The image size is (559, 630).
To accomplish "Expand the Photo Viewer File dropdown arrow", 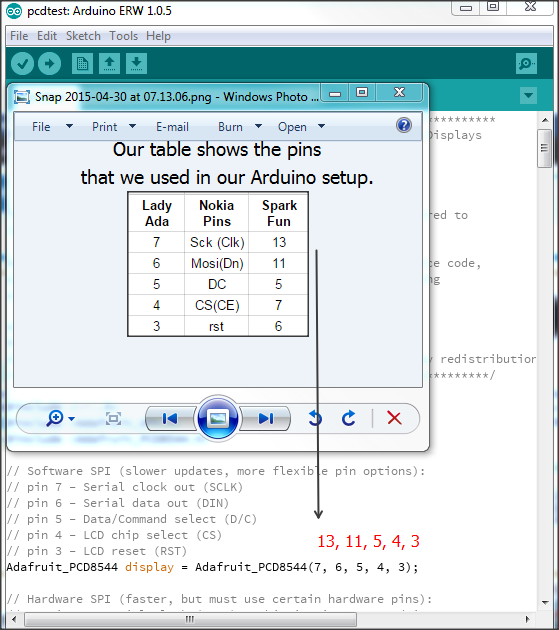I will 70,126.
